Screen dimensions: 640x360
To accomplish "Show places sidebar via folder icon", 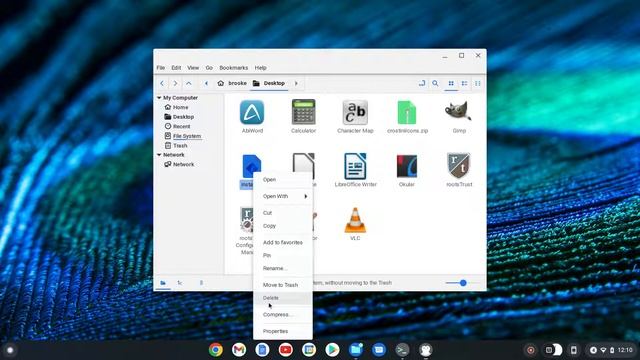I will pyautogui.click(x=163, y=283).
